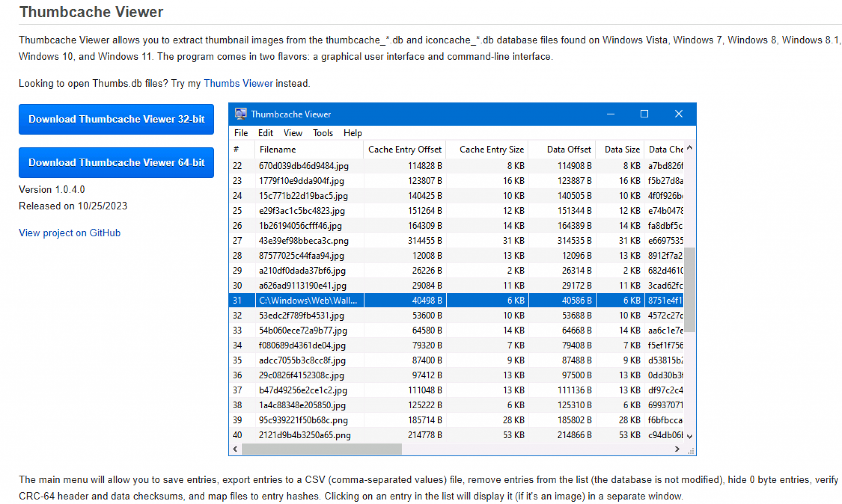Open the File menu
This screenshot has width=842, height=504.
[241, 133]
